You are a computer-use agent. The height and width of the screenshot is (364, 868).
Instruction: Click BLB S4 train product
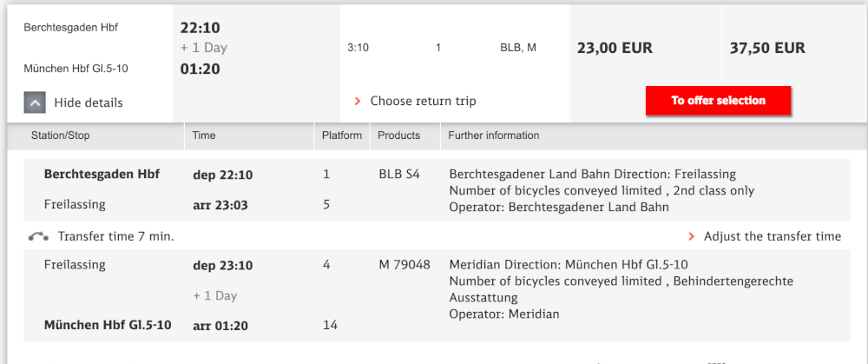pos(399,175)
